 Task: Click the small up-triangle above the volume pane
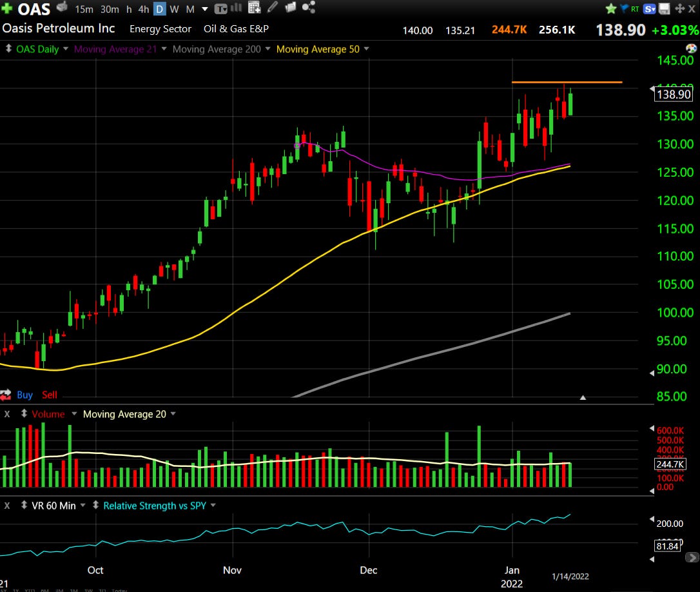pos(583,397)
